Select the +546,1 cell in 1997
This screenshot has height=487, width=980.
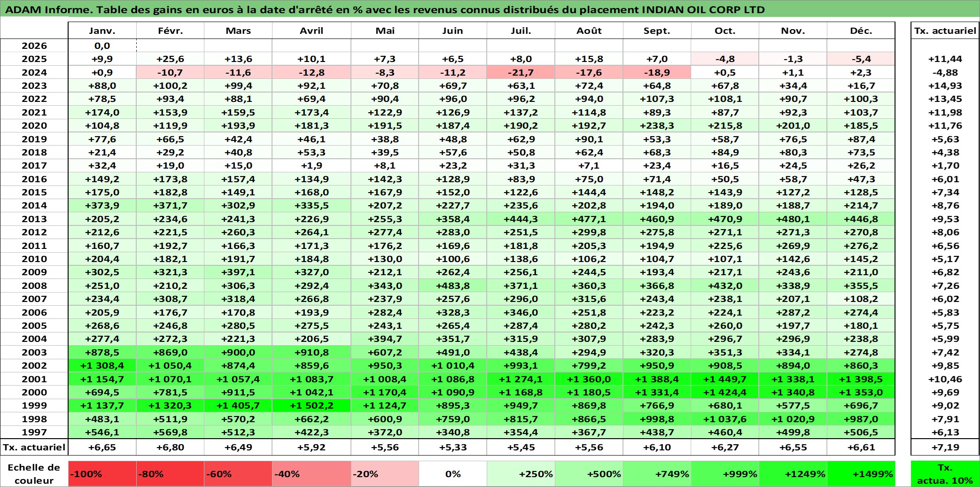pyautogui.click(x=102, y=432)
